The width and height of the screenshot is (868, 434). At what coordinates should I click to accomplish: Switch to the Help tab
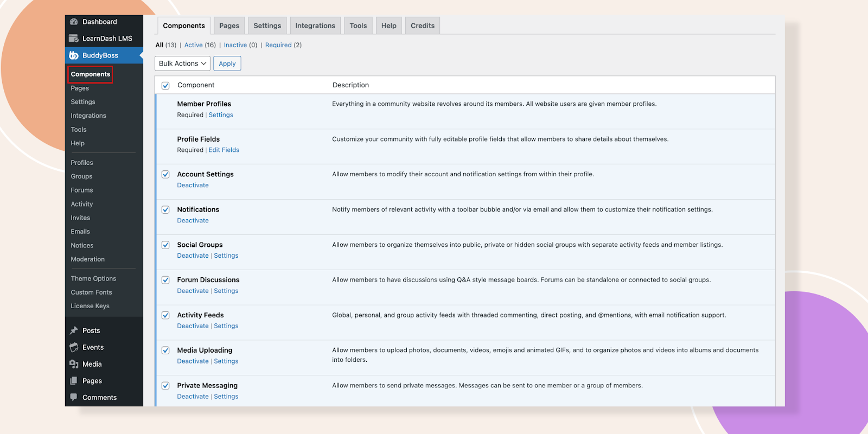click(x=388, y=25)
